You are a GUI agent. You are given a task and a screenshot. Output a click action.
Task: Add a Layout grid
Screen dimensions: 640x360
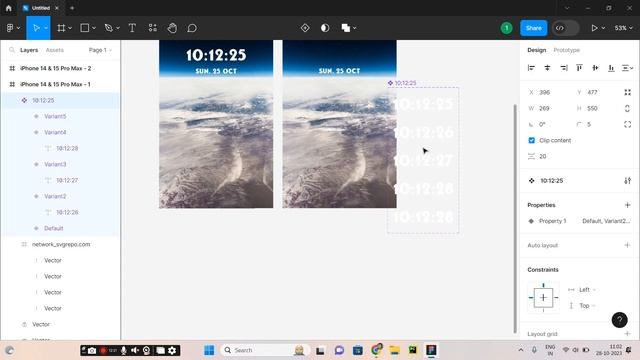point(627,333)
